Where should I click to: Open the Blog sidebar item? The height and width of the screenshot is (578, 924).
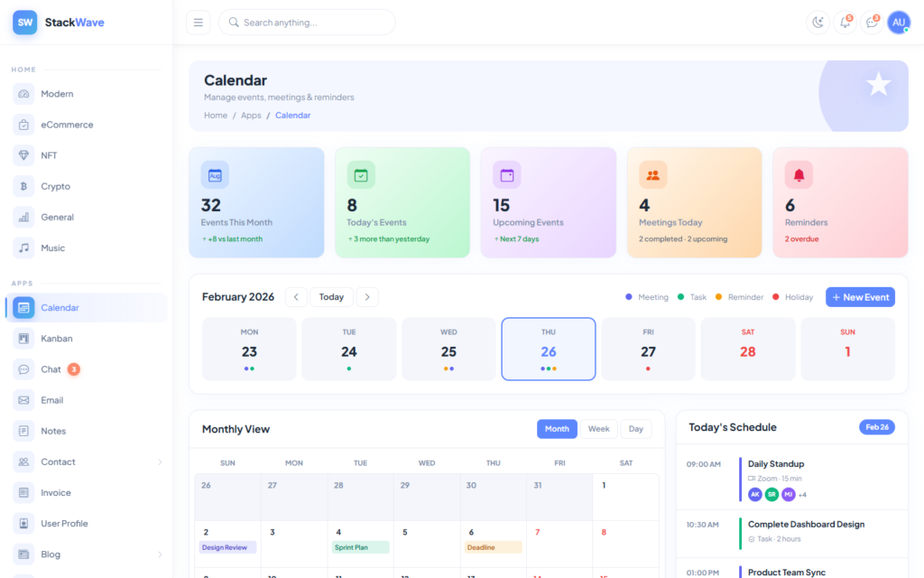pyautogui.click(x=87, y=555)
